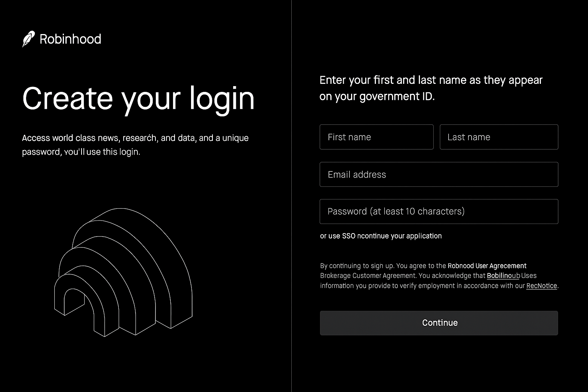Open the Robnood User Agrecement link
The image size is (588, 392).
[x=487, y=266]
